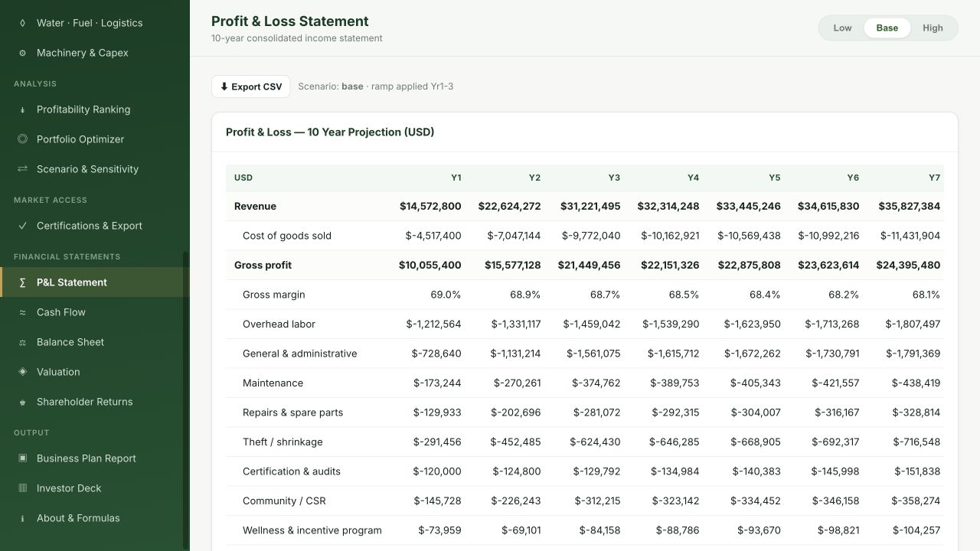Click COGS Y6 value $-10,992,216
This screenshot has height=551, width=980.
pos(828,236)
